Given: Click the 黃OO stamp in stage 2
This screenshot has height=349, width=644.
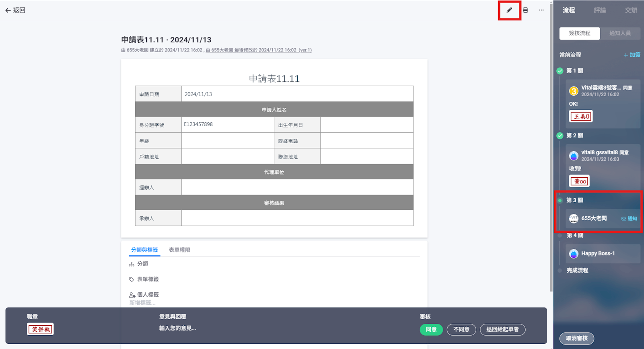Looking at the screenshot, I should point(580,181).
